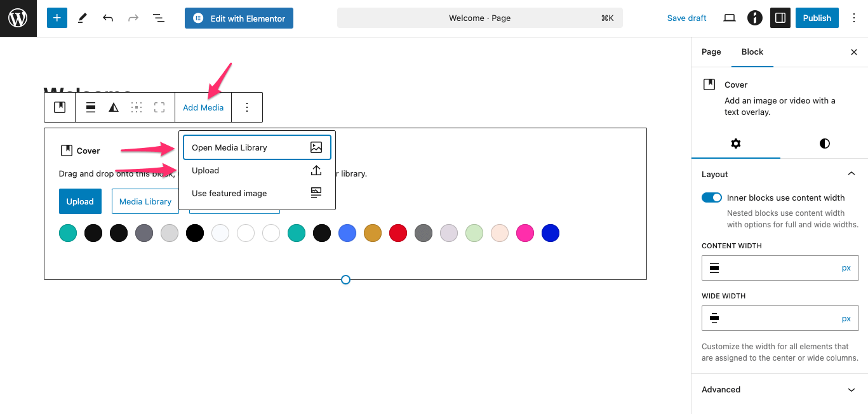Toggle the settings sidebar panel button
Screen dimensions: 868x414
(780, 18)
